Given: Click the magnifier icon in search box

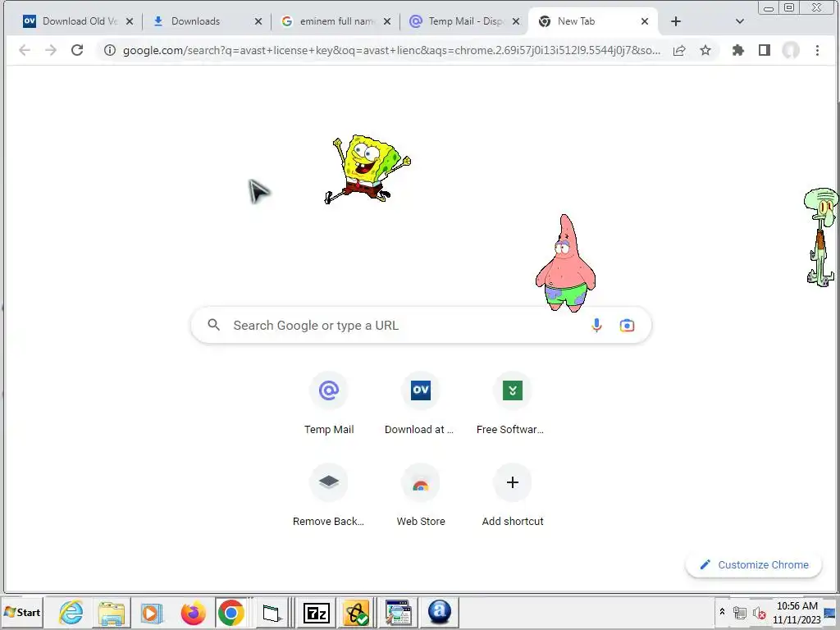Looking at the screenshot, I should tap(214, 325).
